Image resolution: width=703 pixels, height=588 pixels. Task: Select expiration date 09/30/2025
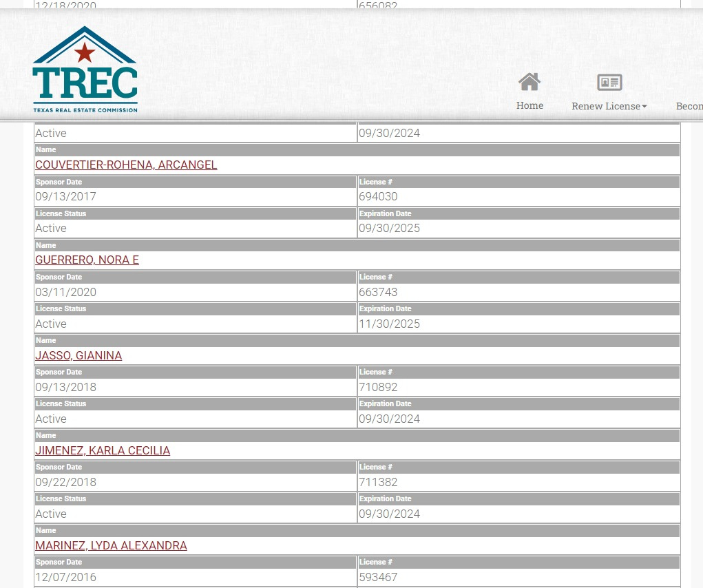point(389,228)
